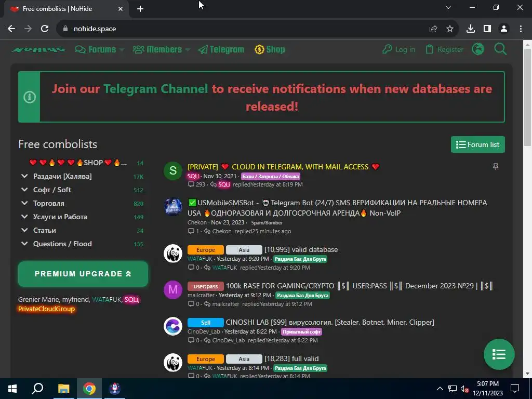Open the PrivateCloudGroup member link

click(x=46, y=309)
